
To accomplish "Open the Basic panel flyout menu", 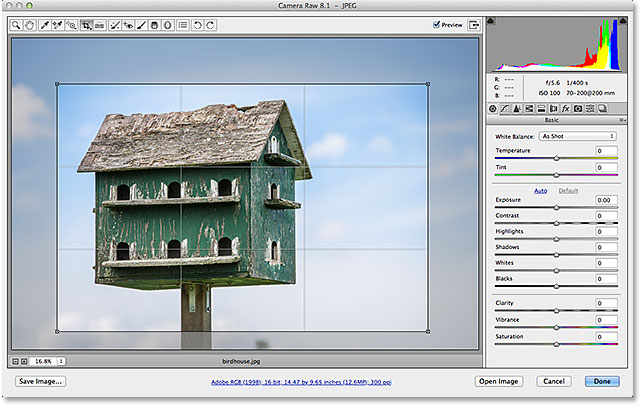I will (x=622, y=120).
